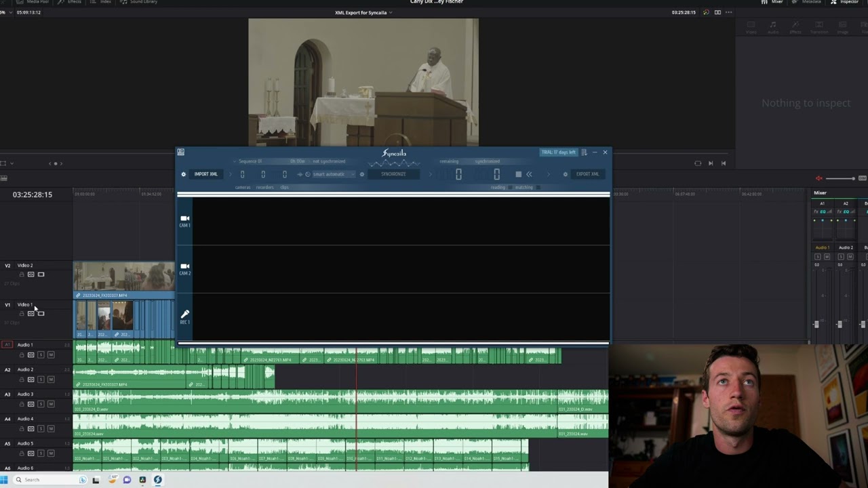Open the smart automatic mode dropdown
The width and height of the screenshot is (868, 488).
[x=332, y=174]
